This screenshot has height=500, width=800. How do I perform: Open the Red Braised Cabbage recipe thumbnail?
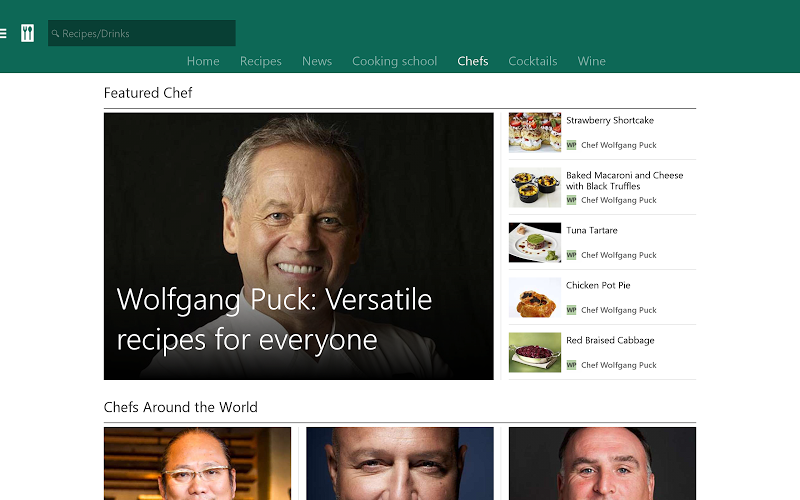535,352
